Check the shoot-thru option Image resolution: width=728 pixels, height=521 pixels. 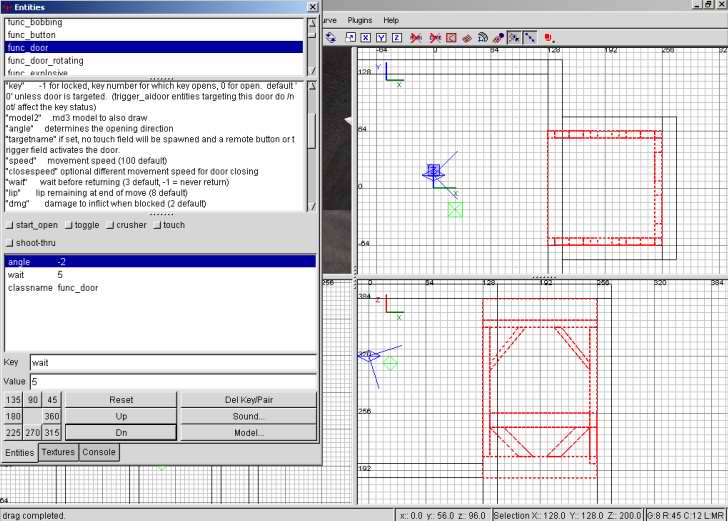(10, 243)
